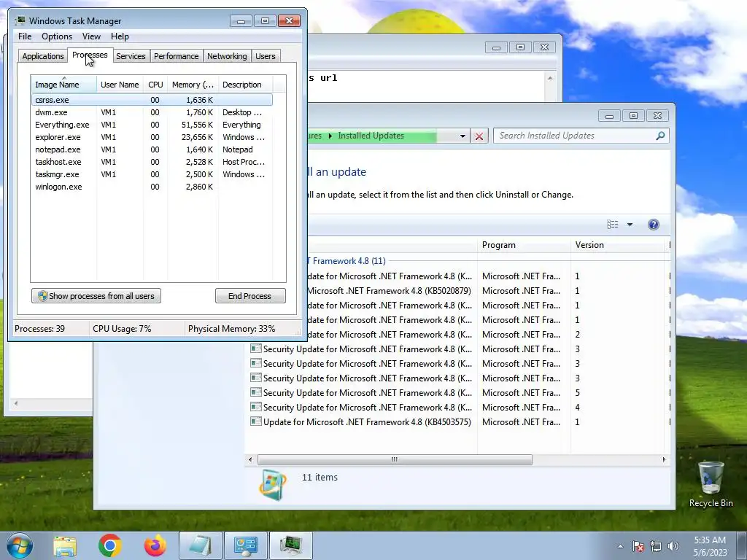Open Task Manager Help menu
The image size is (747, 560).
tap(120, 36)
